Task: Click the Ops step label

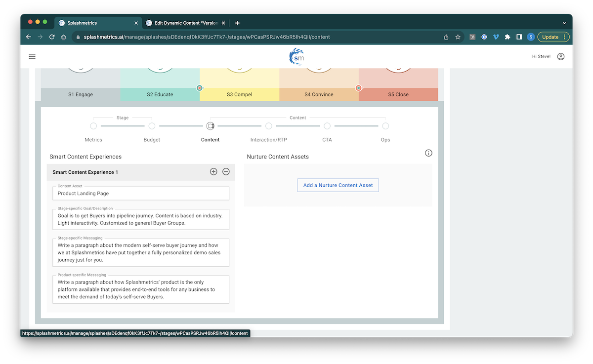Action: pyautogui.click(x=385, y=140)
